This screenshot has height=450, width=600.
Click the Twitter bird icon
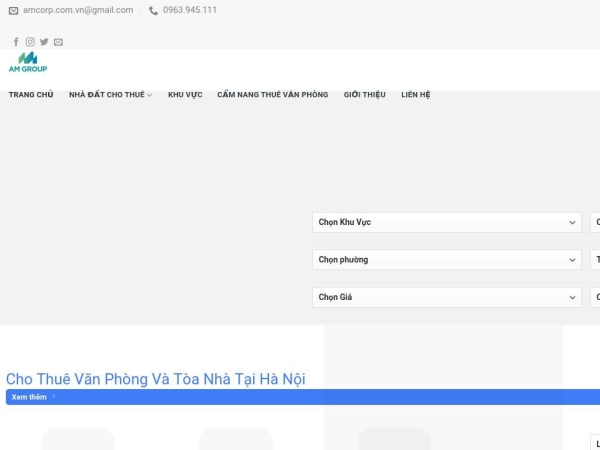click(x=44, y=42)
